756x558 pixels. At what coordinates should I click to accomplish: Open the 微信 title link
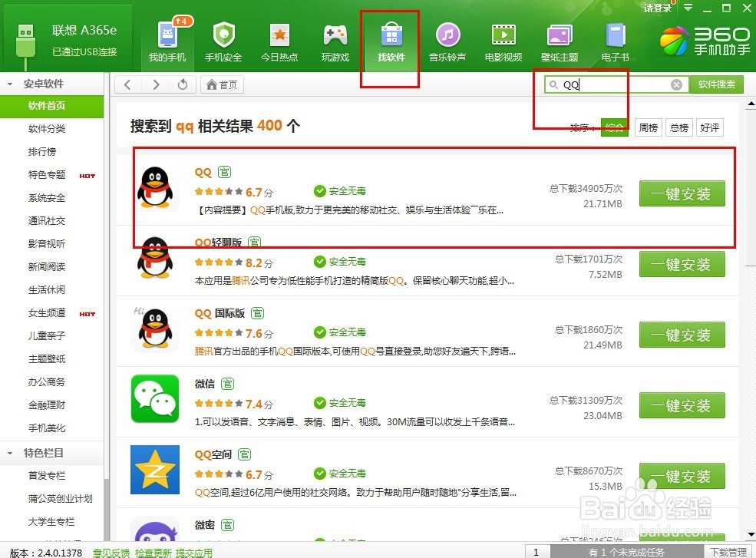(x=204, y=384)
